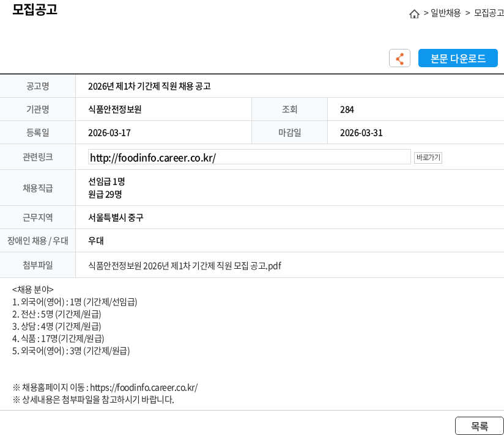Click the 공고명 row label
This screenshot has height=435, width=504.
click(x=37, y=86)
